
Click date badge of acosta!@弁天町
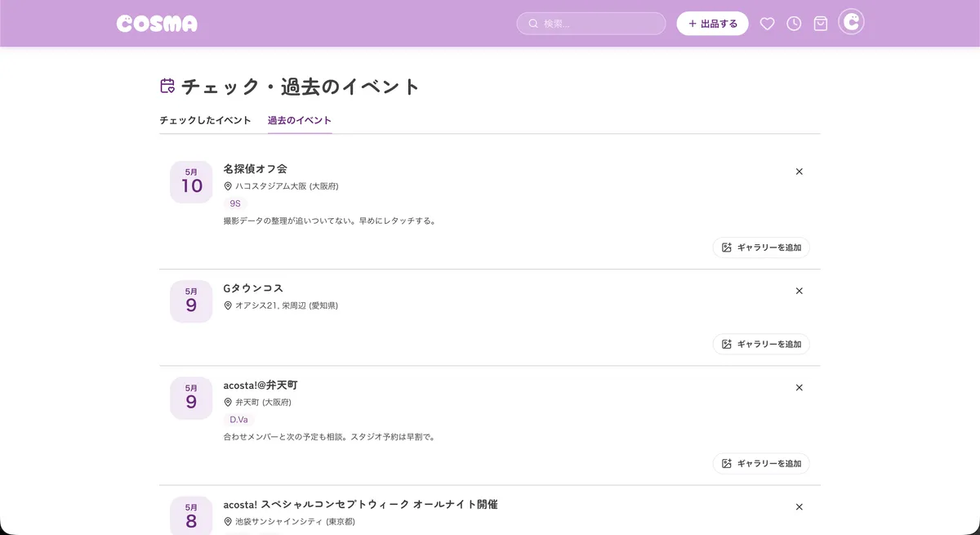coord(191,397)
